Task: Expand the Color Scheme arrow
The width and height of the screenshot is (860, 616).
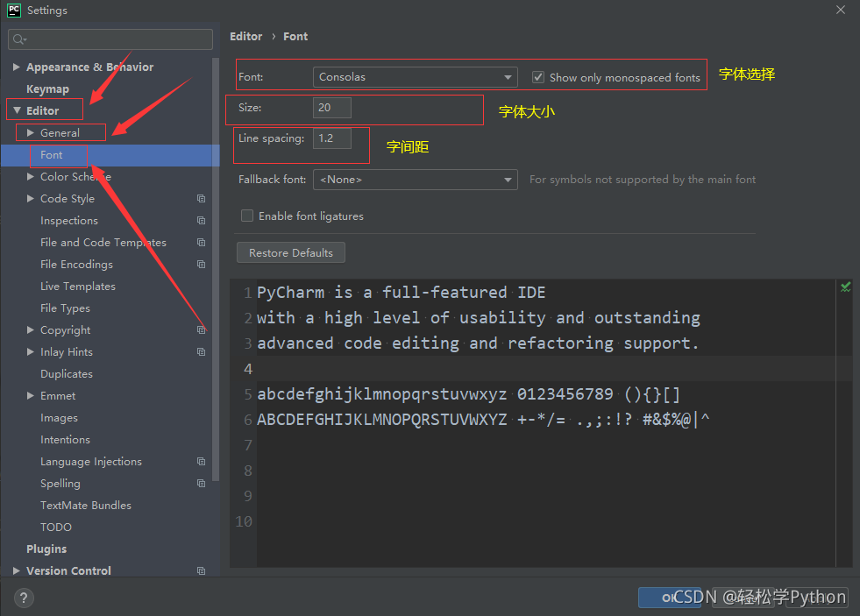Action: 31,176
